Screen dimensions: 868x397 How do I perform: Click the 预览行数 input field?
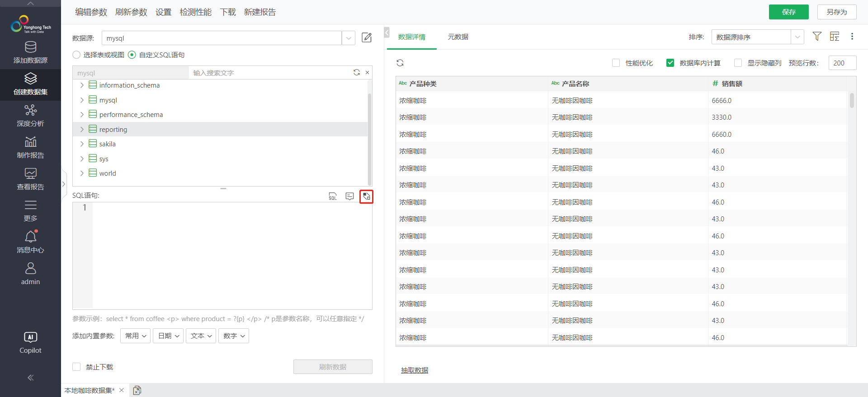click(842, 63)
